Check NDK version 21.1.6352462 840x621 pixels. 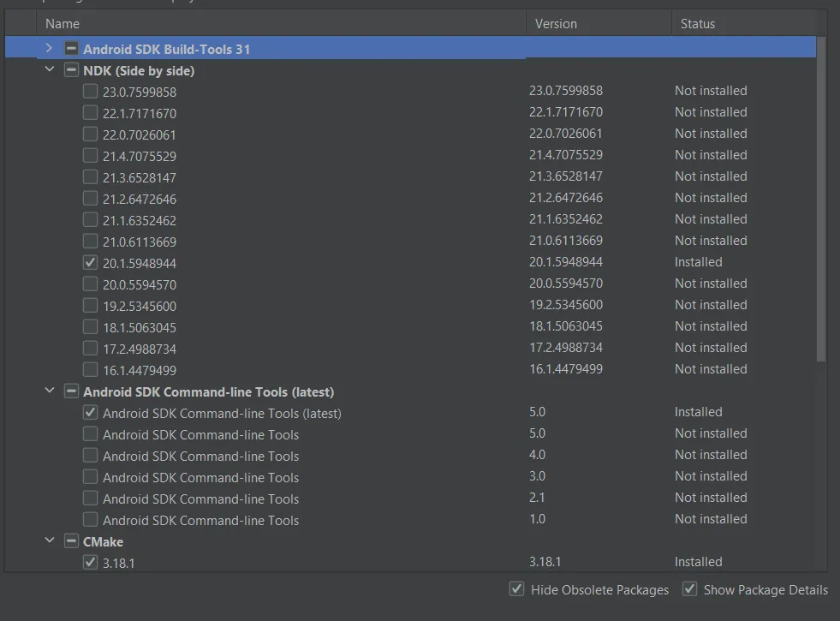[90, 219]
